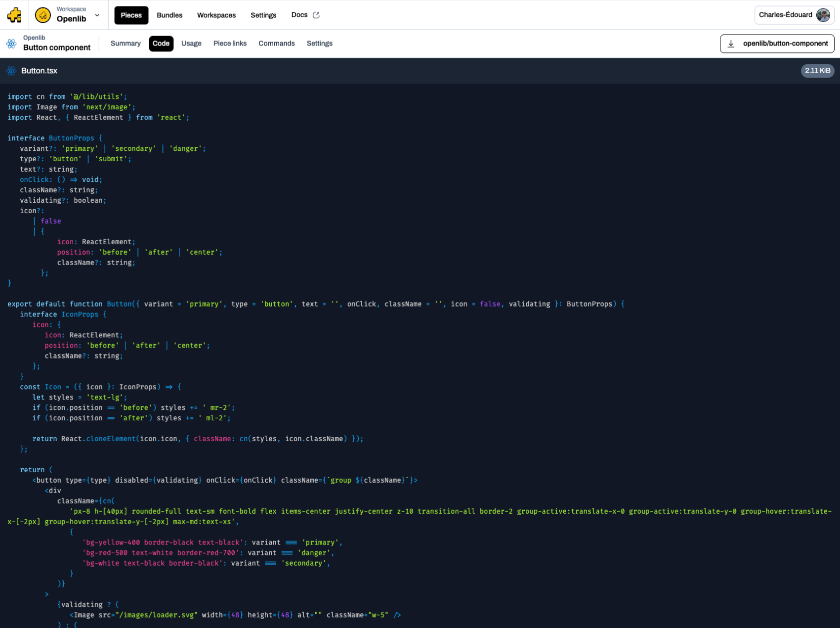Viewport: 840px width, 628px height.
Task: Click the Button.tsx file name
Action: [39, 71]
